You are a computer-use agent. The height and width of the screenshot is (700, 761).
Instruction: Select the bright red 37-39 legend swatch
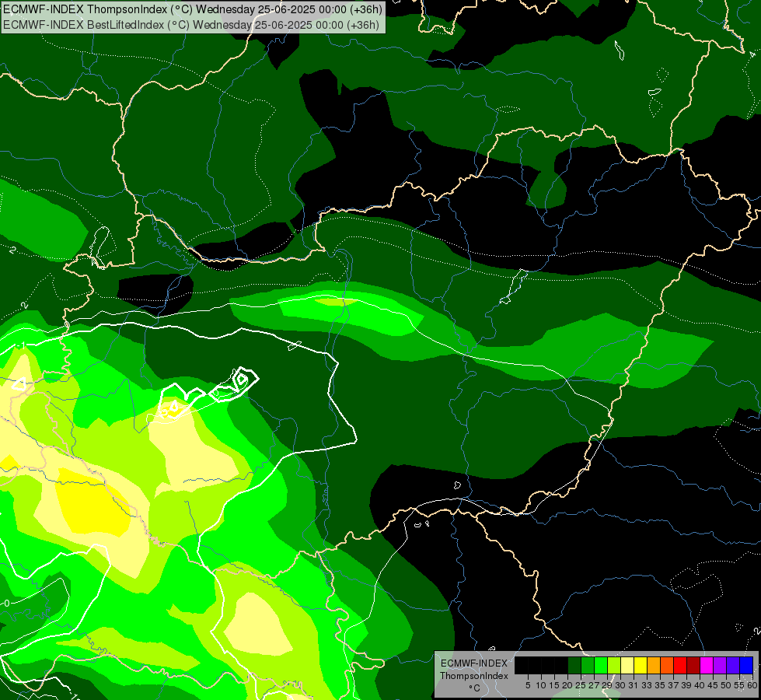tap(679, 665)
